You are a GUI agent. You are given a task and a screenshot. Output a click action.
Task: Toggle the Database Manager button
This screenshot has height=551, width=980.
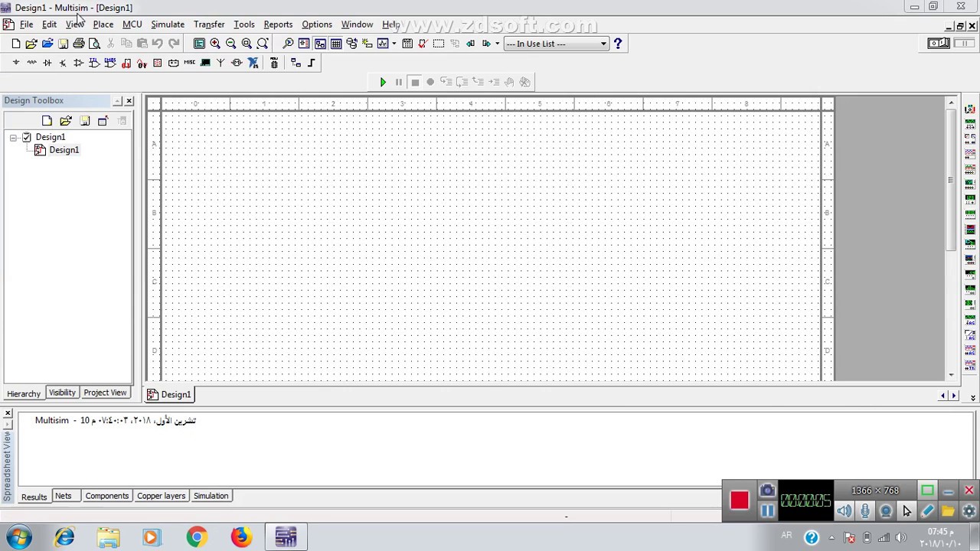point(351,44)
